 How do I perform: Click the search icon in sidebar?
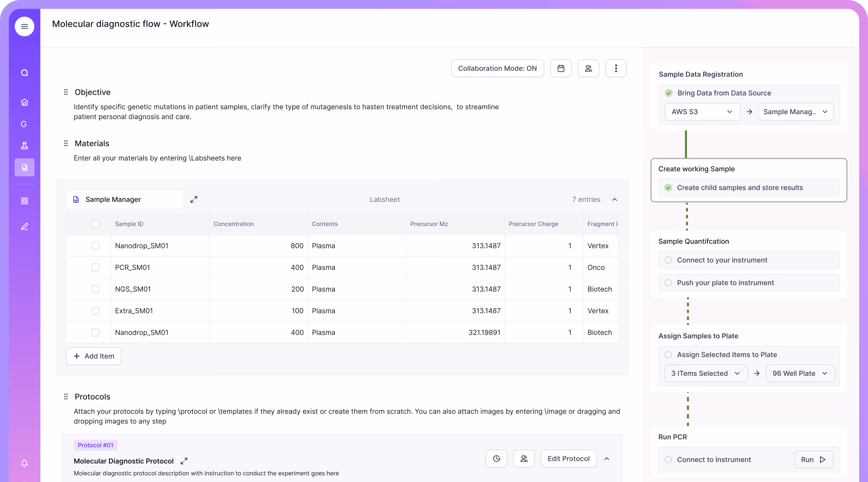pyautogui.click(x=24, y=73)
